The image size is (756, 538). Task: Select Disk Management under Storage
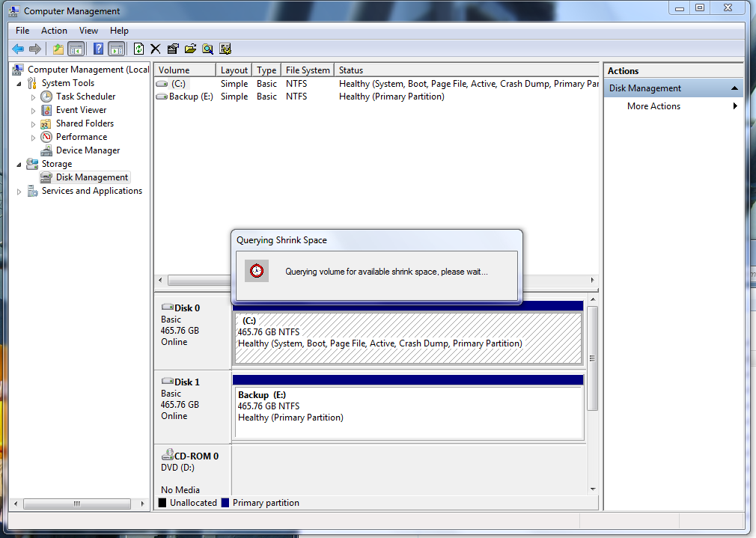[x=91, y=177]
